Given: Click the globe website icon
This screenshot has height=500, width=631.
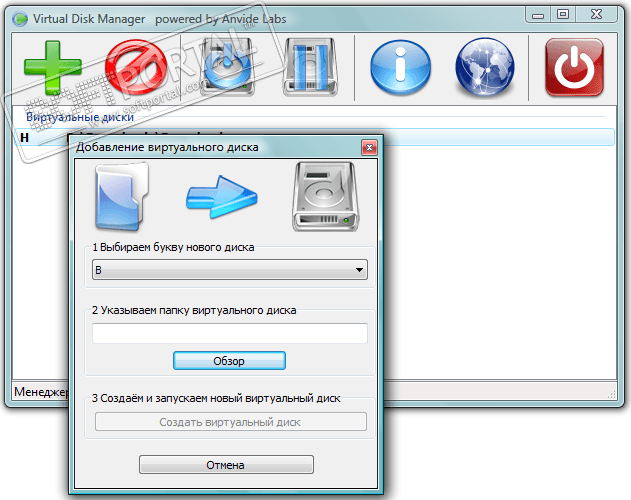Looking at the screenshot, I should coord(485,67).
